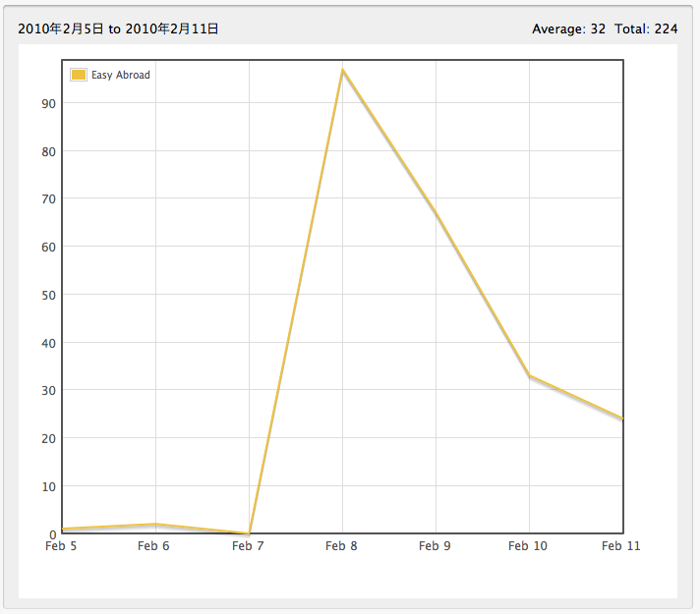Click the line's data point at Feb 6
Image resolution: width=700 pixels, height=614 pixels.
(x=155, y=524)
